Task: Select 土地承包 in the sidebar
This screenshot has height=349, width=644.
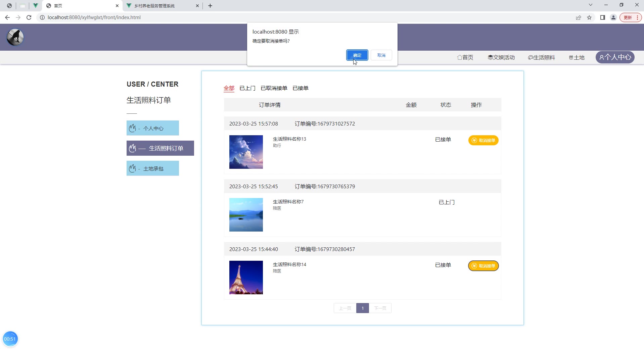Action: pos(153,168)
